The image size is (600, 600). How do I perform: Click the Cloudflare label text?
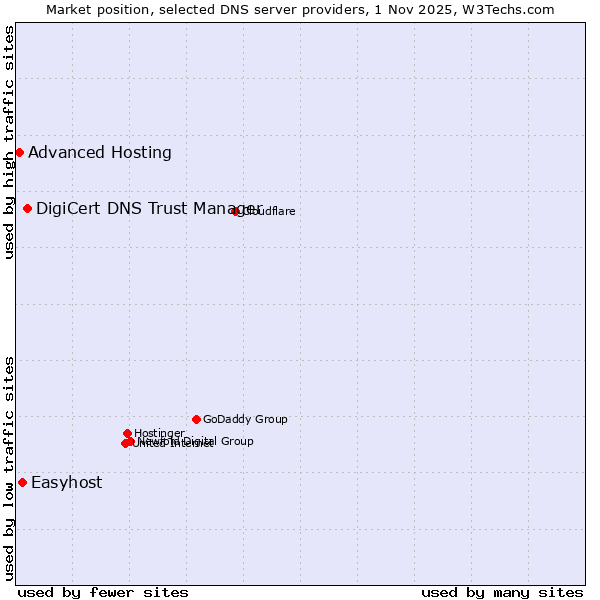tap(270, 212)
